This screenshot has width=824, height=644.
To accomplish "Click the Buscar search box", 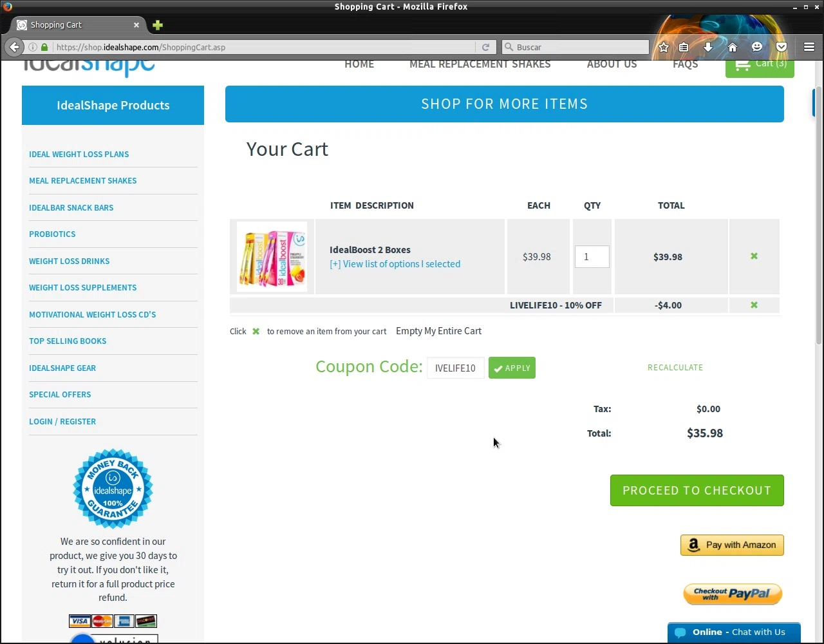I will click(x=576, y=47).
